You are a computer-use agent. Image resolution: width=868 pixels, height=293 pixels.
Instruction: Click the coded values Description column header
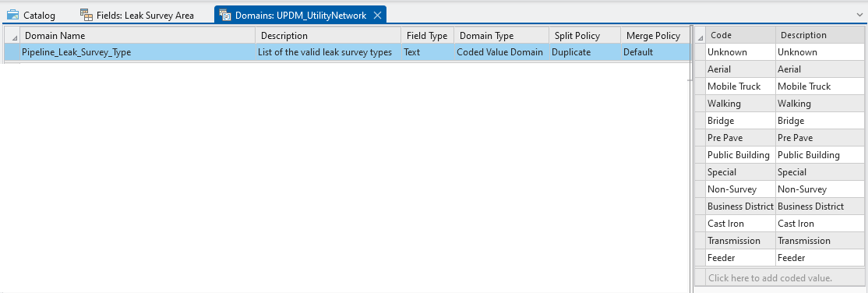click(x=819, y=35)
